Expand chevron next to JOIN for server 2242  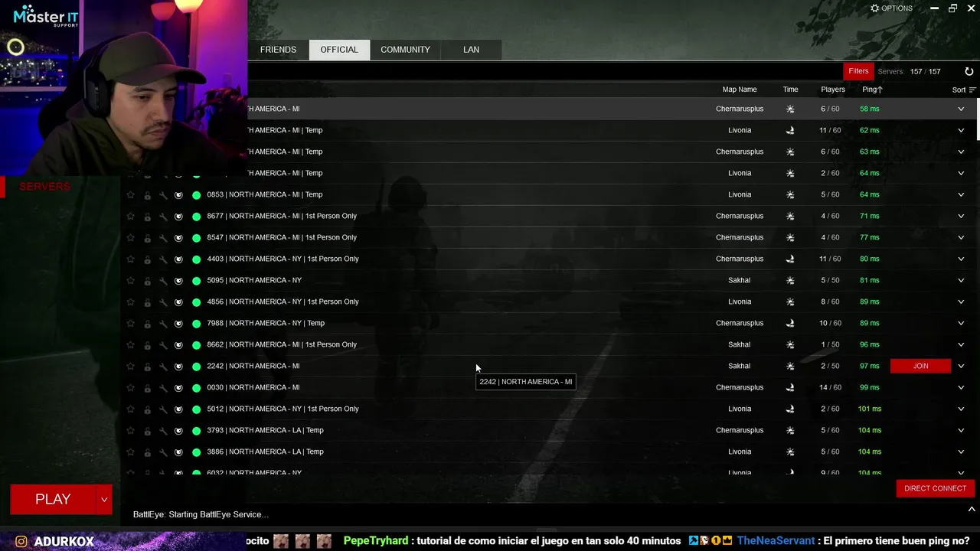pos(961,366)
